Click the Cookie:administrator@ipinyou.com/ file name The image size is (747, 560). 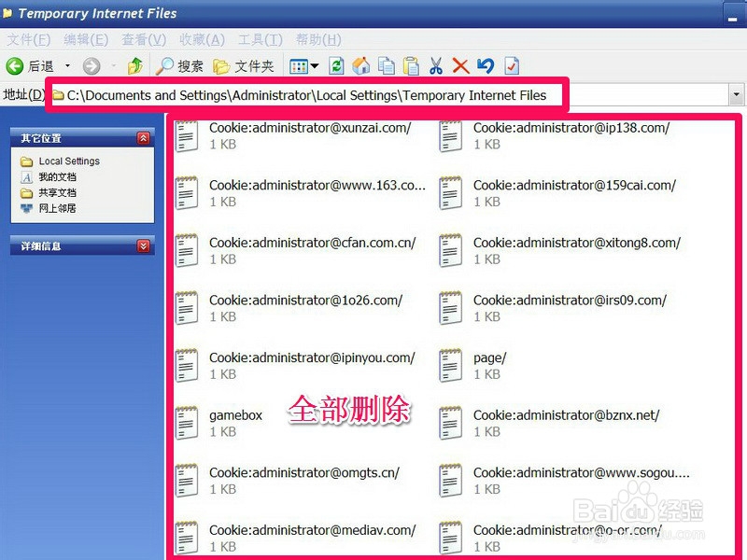312,357
